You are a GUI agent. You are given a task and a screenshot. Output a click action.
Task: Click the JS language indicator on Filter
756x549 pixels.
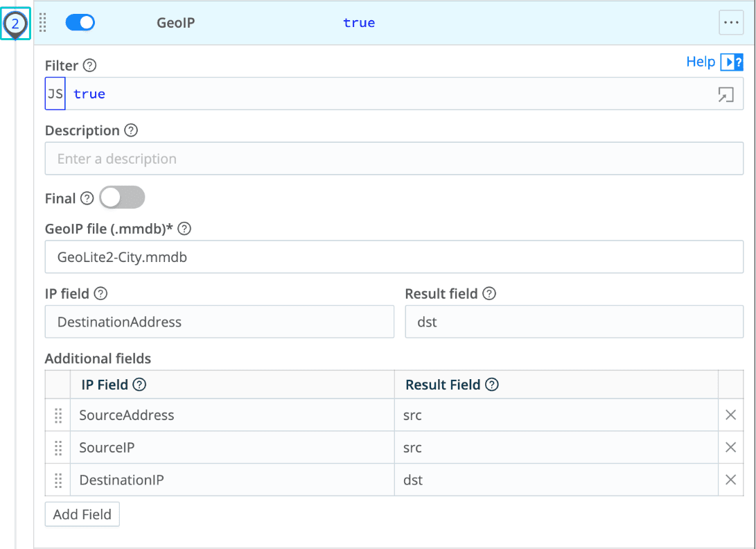click(55, 94)
